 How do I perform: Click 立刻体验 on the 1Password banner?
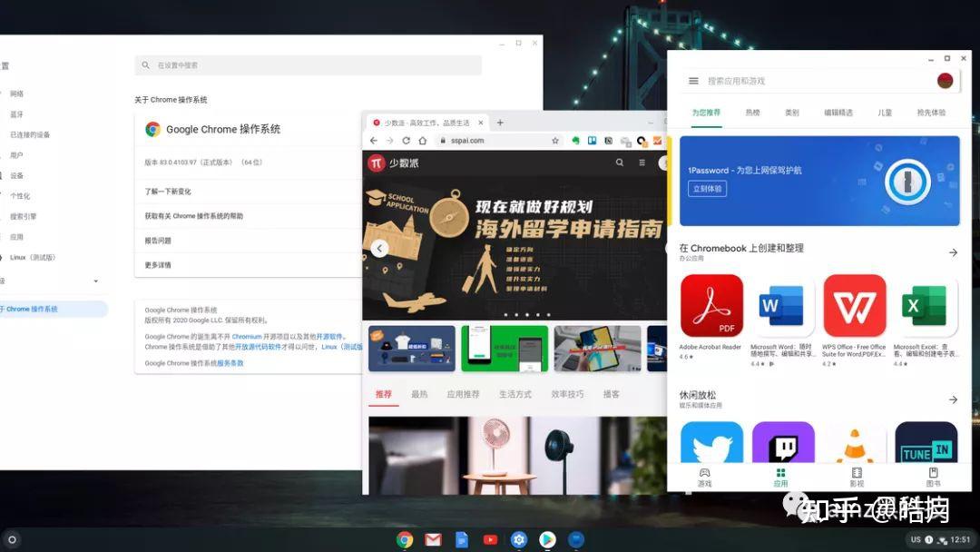709,190
